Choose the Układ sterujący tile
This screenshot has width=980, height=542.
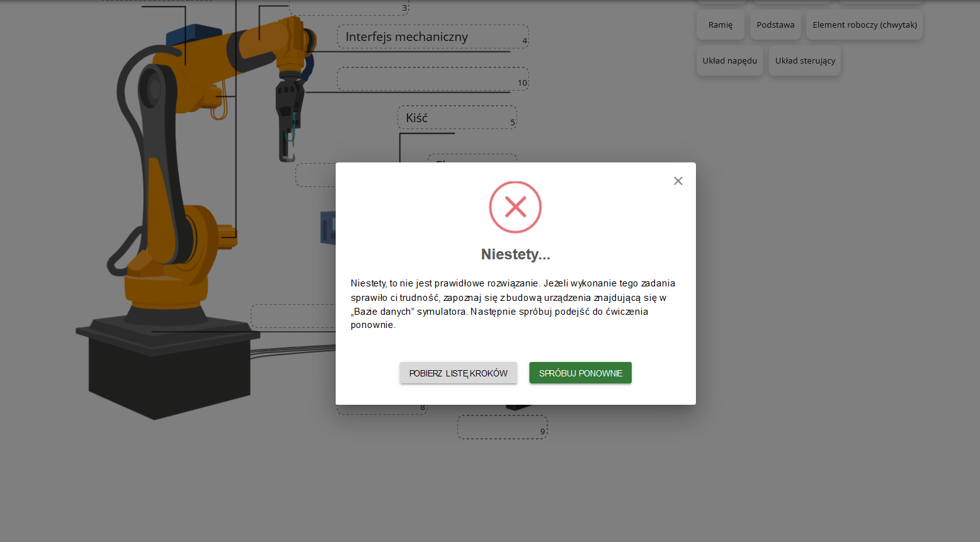[x=804, y=61]
